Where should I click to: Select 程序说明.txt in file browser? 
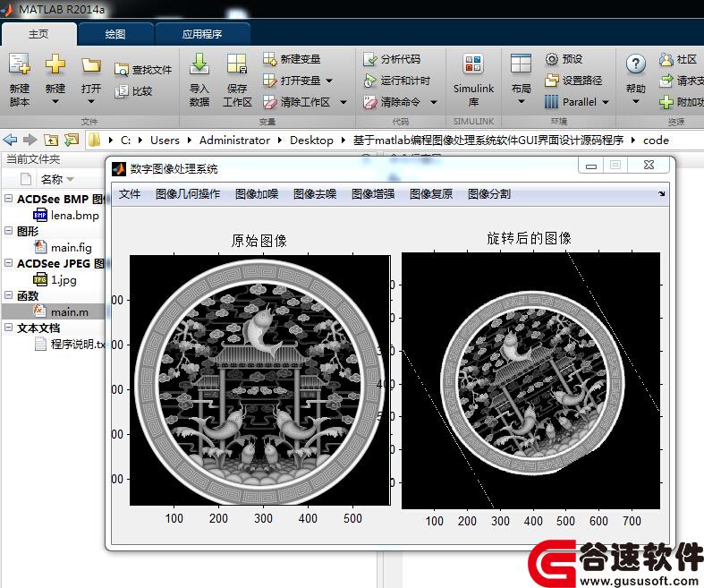[x=69, y=344]
